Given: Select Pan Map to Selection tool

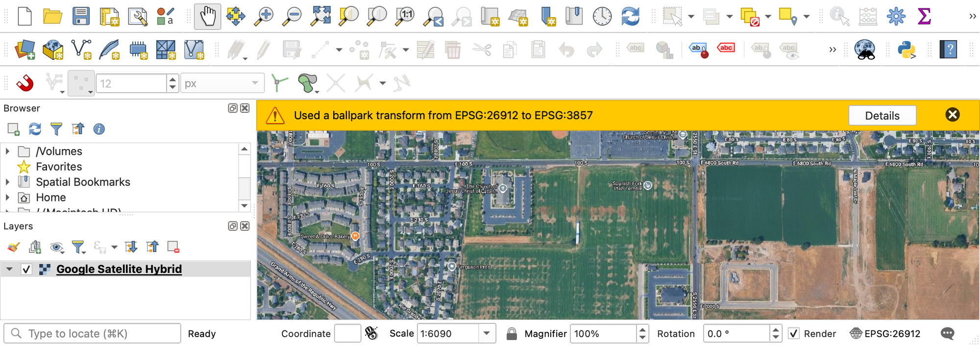Looking at the screenshot, I should point(236,16).
